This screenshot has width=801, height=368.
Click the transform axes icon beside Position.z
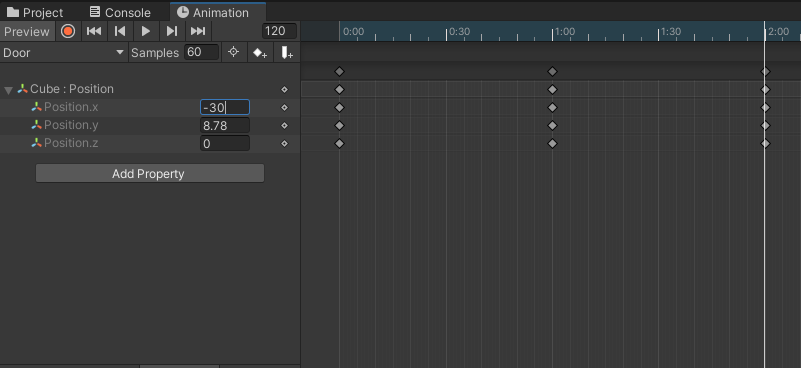(x=36, y=144)
